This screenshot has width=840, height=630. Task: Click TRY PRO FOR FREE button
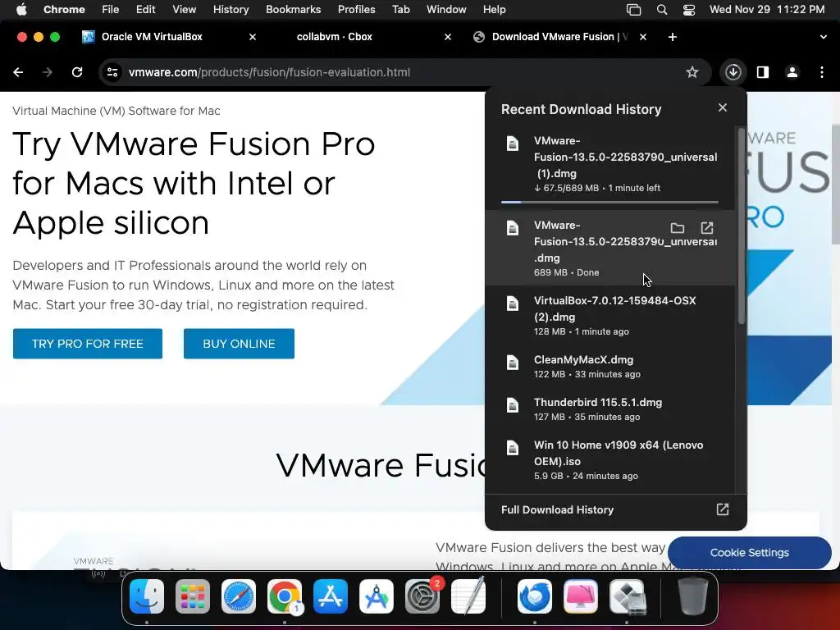87,344
